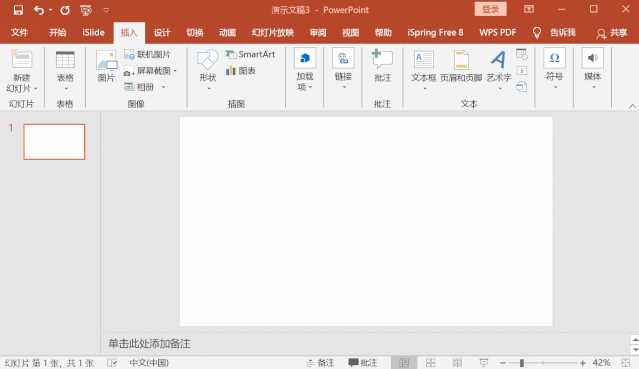Zoom out with the minus button

[503, 362]
